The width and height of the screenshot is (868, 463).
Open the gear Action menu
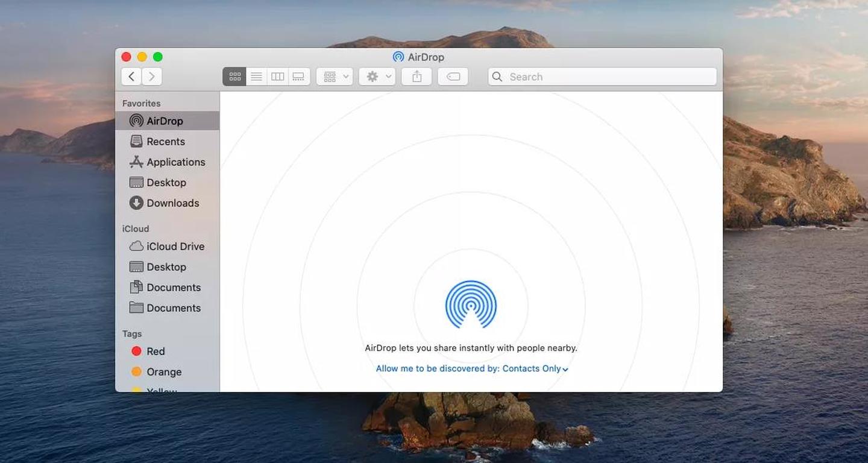click(377, 77)
